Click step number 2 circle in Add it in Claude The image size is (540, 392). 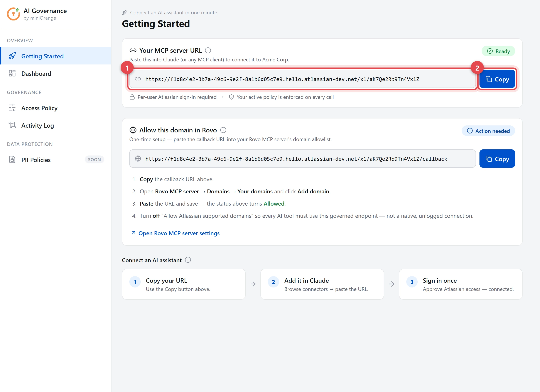273,282
